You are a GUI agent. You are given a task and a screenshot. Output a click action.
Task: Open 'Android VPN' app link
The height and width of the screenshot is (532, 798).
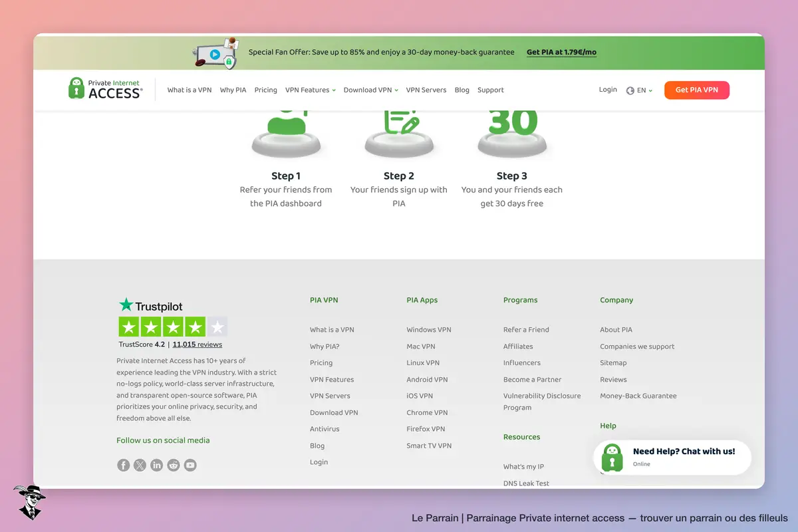pos(428,380)
